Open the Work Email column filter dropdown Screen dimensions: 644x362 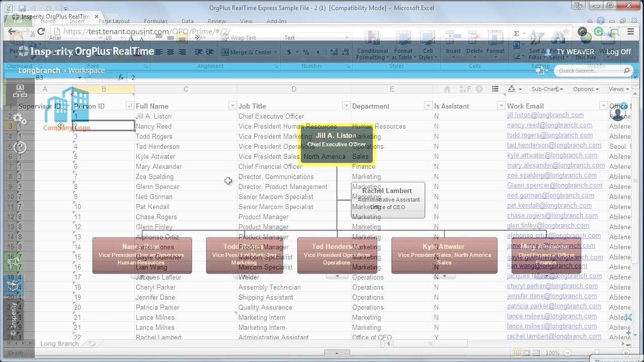coord(603,106)
